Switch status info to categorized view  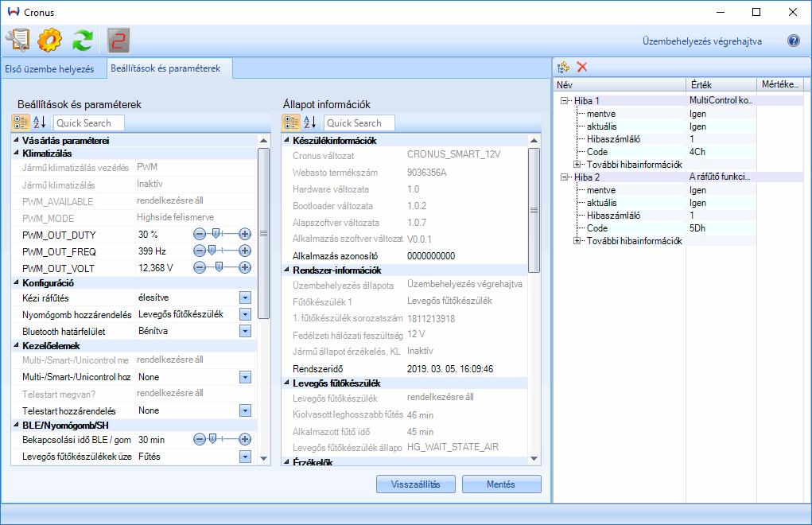click(291, 122)
